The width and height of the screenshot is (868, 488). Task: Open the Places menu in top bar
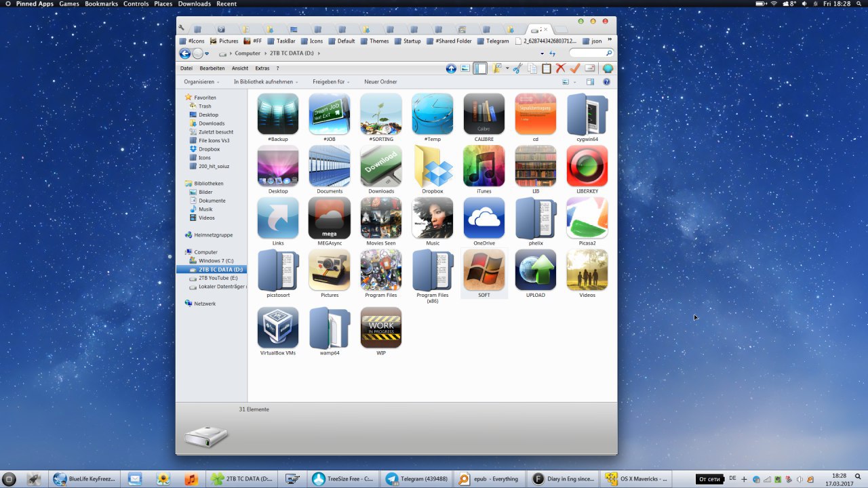tap(163, 4)
